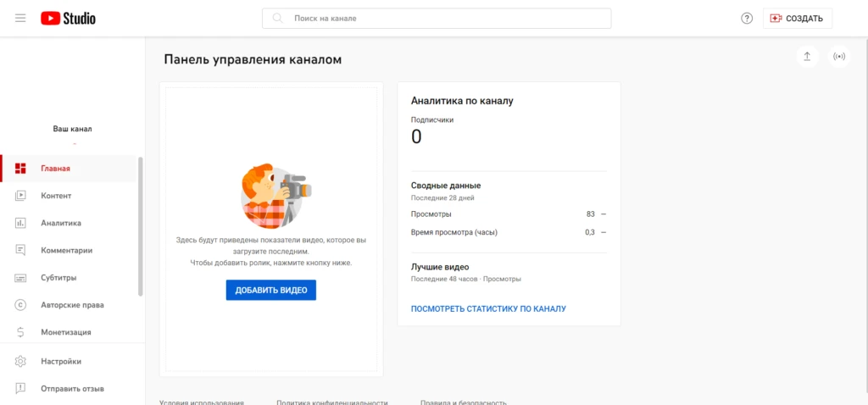Click the Авторские права copyright icon
Image resolution: width=868 pixels, height=405 pixels.
[x=20, y=305]
